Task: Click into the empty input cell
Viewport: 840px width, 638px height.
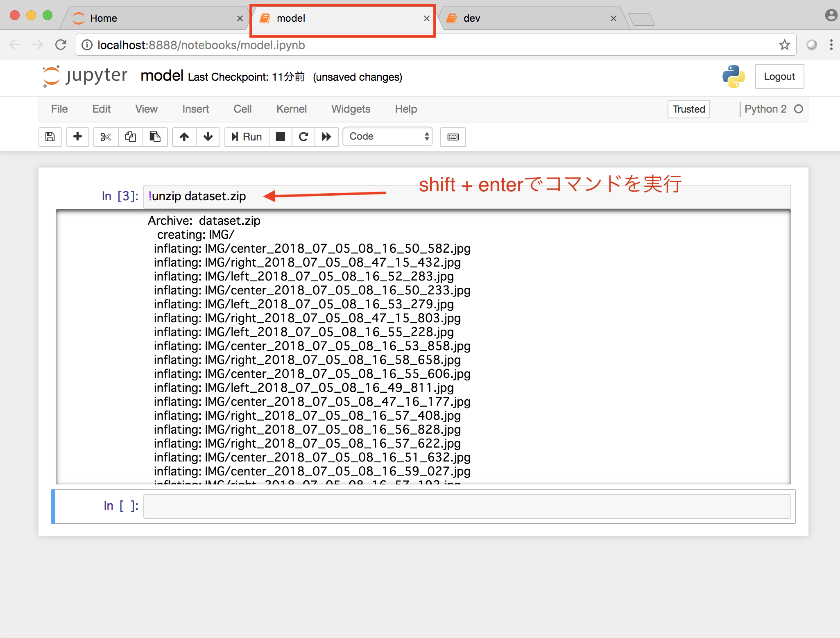Action: tap(467, 507)
